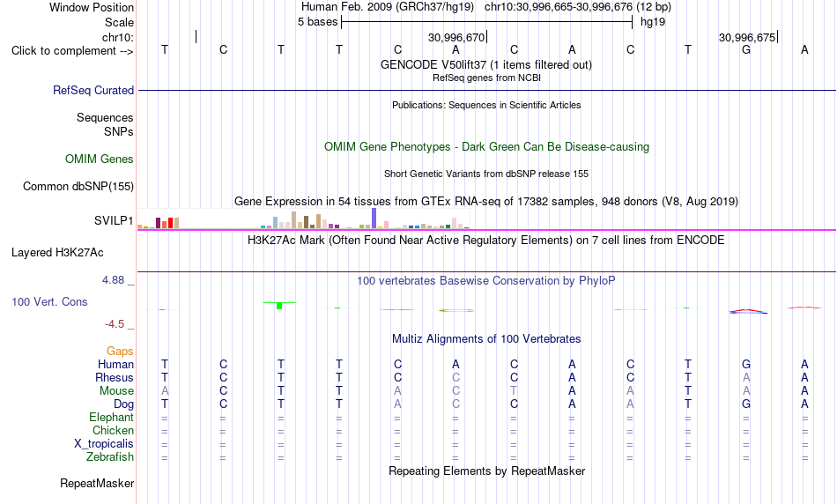Screen dimensions: 837x504
Task: Click 'Short Genetic Variants from dbSNP release 155'
Action: coord(485,174)
